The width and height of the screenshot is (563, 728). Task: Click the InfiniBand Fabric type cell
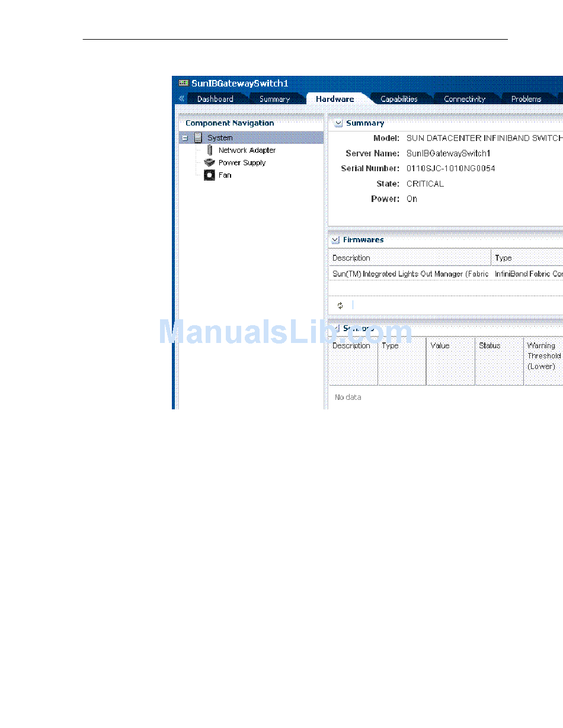529,274
